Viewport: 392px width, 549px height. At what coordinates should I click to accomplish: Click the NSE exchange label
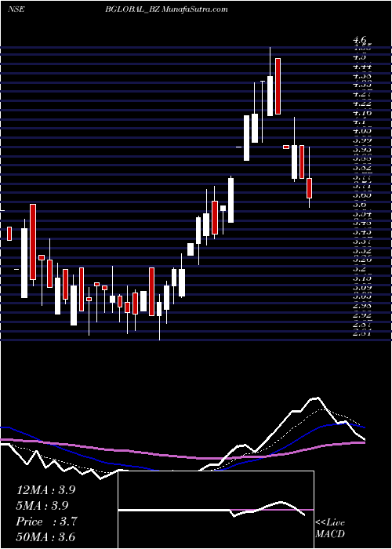coord(16,9)
